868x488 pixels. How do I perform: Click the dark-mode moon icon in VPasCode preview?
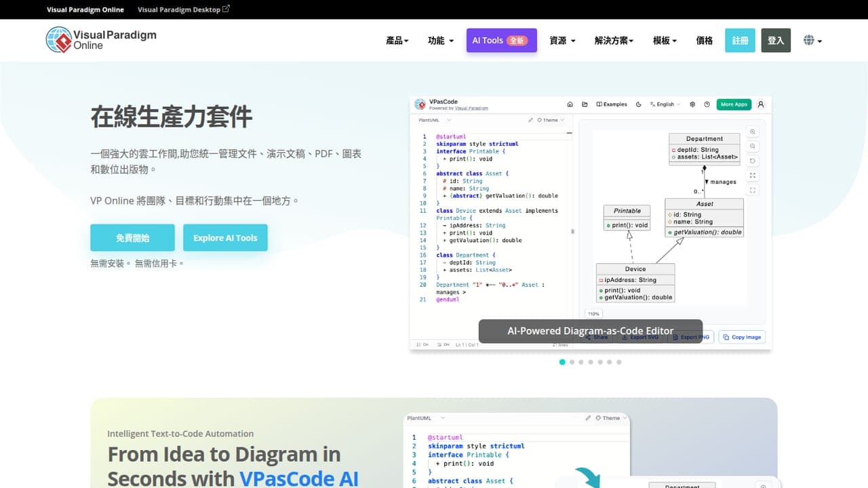[638, 104]
